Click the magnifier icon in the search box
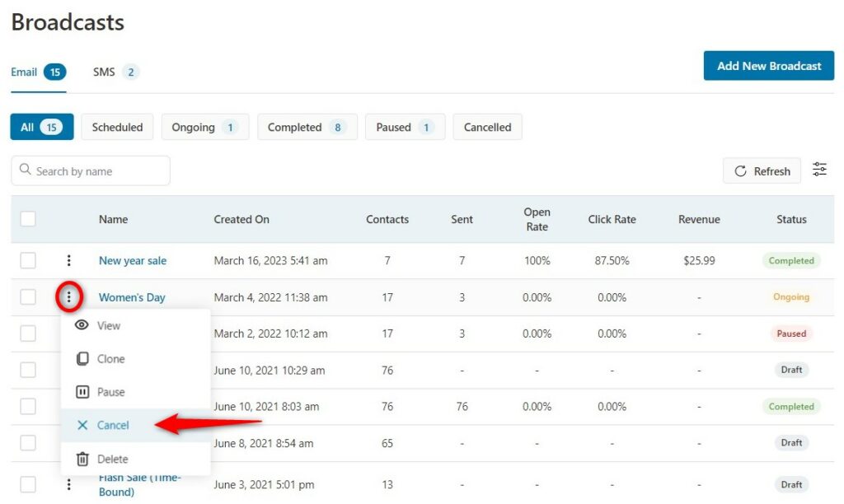 [x=26, y=170]
